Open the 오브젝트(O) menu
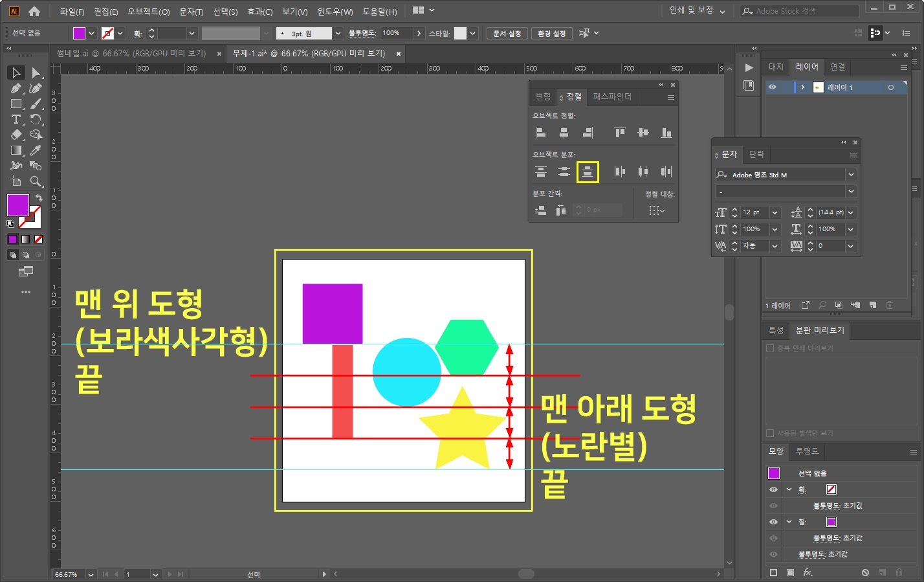Viewport: 924px width, 582px height. coord(148,12)
